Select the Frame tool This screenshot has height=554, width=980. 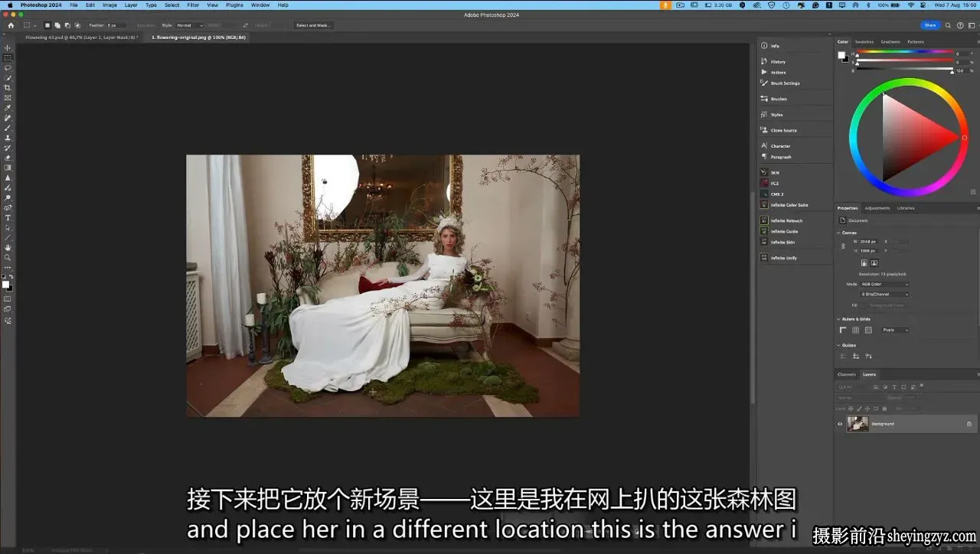pos(8,98)
